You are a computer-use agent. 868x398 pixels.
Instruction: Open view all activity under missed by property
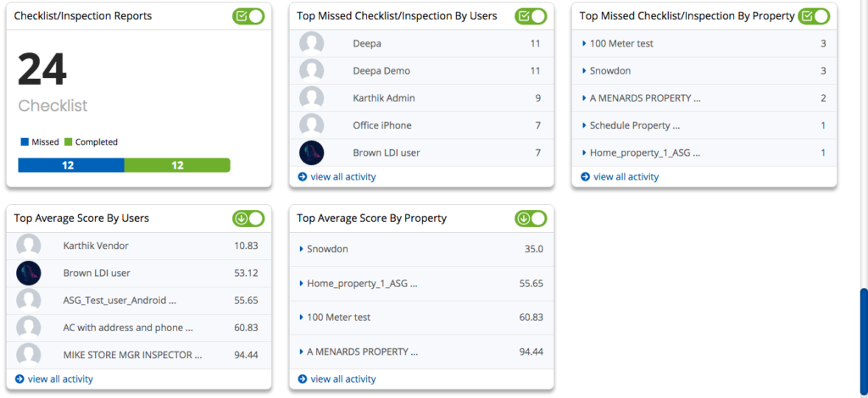(626, 177)
